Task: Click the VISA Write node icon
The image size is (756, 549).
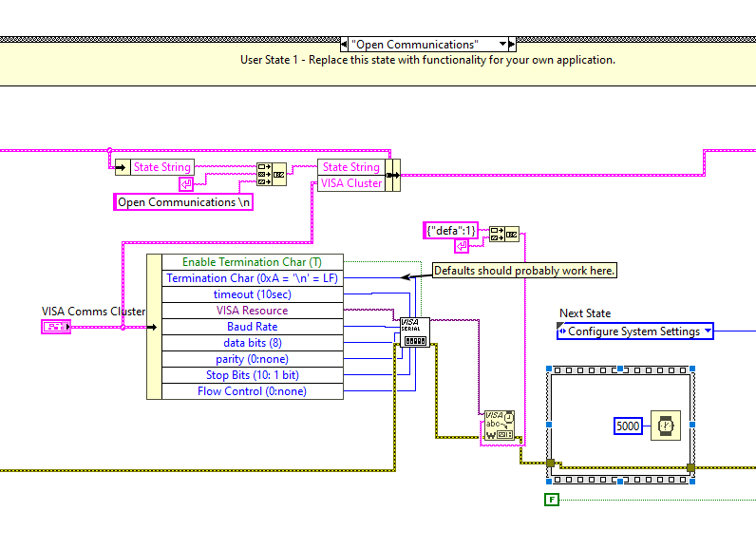Action: (500, 426)
